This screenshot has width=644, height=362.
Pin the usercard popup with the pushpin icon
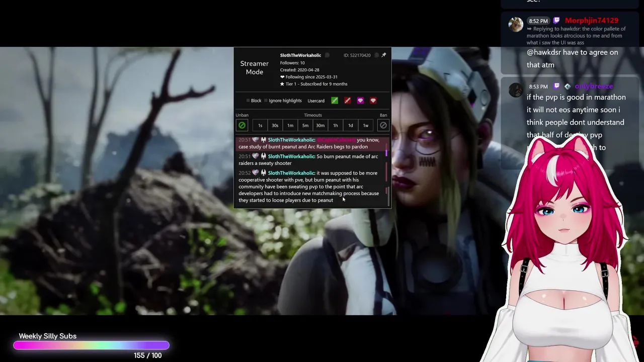coord(384,55)
